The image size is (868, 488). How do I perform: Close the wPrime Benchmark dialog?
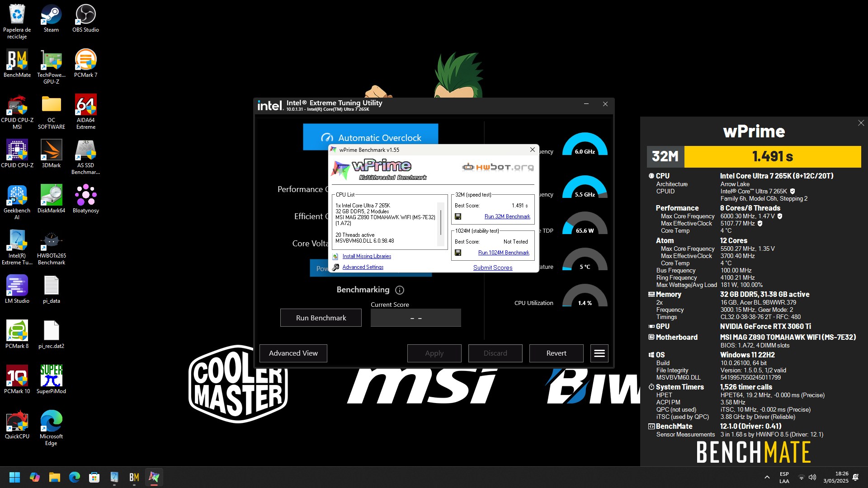pos(532,150)
